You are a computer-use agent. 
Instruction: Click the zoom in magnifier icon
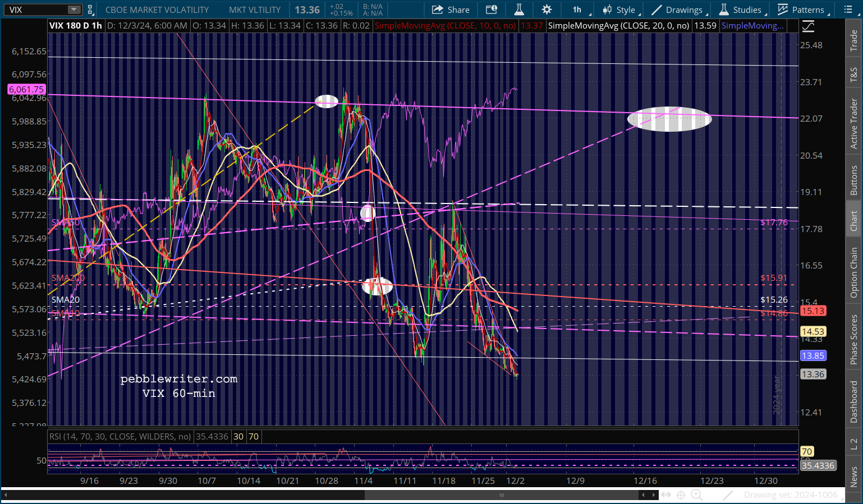(696, 494)
